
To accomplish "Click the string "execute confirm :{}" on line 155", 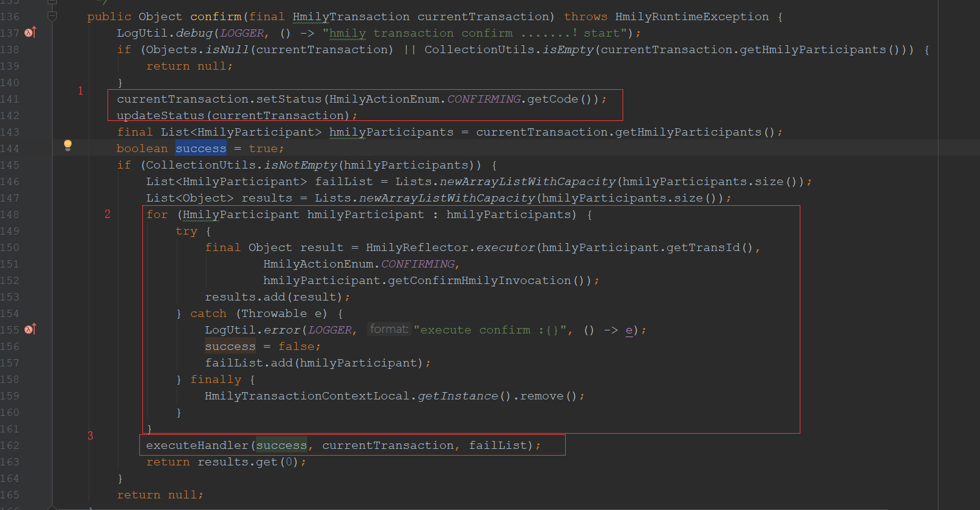I will (x=491, y=330).
